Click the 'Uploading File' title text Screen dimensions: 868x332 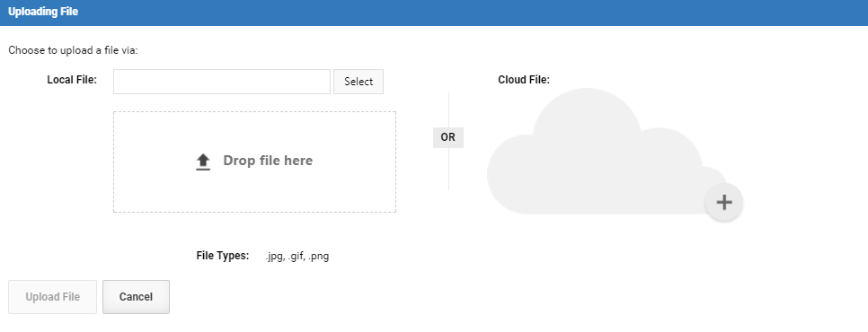43,12
